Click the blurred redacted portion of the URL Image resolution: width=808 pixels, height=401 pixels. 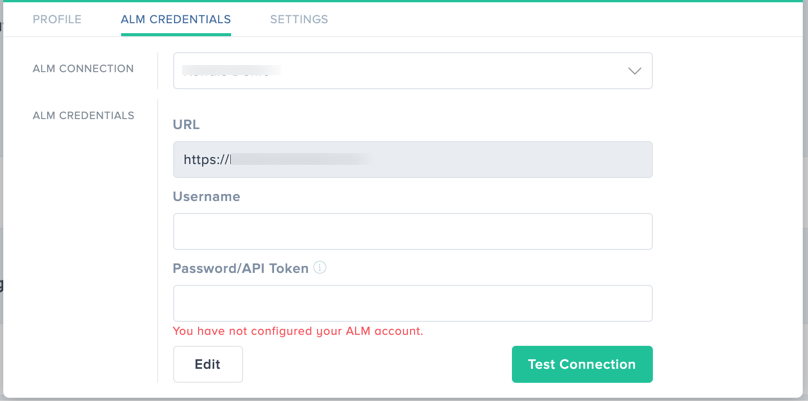[x=301, y=160]
